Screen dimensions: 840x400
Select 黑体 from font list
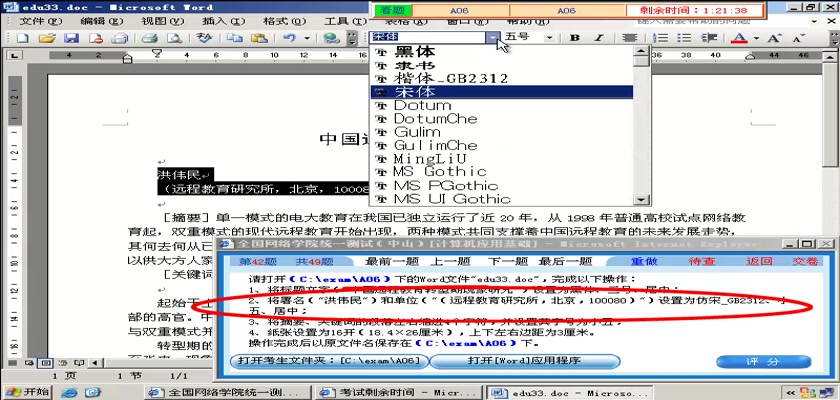click(x=501, y=52)
